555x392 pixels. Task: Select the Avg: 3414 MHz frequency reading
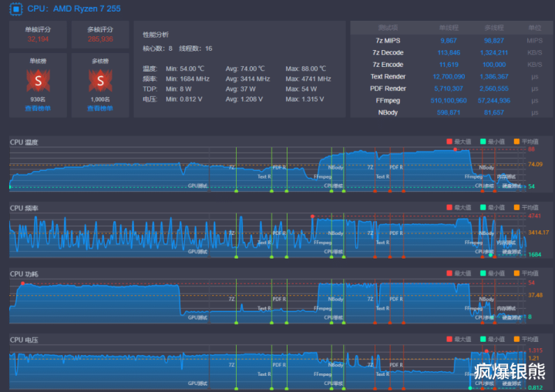coord(247,79)
